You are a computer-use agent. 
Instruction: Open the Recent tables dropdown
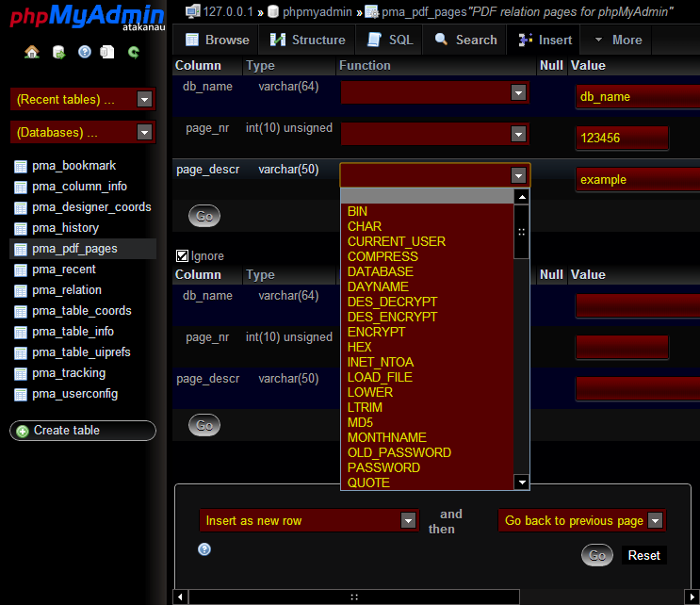(x=83, y=99)
